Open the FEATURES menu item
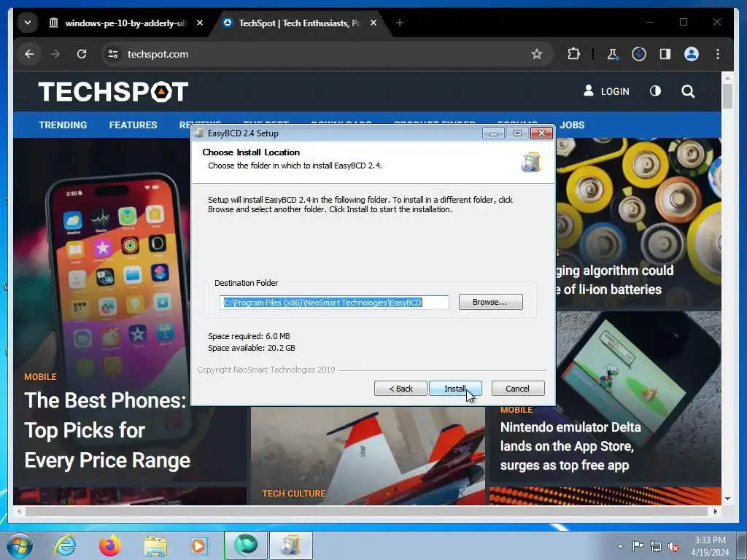The height and width of the screenshot is (560, 747). [133, 125]
